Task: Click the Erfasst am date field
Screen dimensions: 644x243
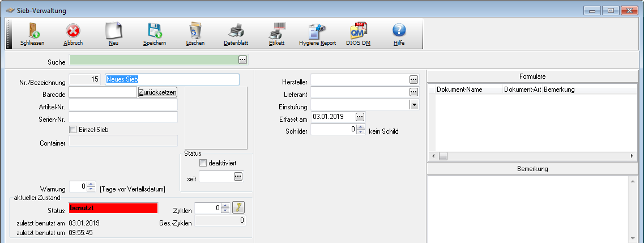Action: pyautogui.click(x=333, y=117)
